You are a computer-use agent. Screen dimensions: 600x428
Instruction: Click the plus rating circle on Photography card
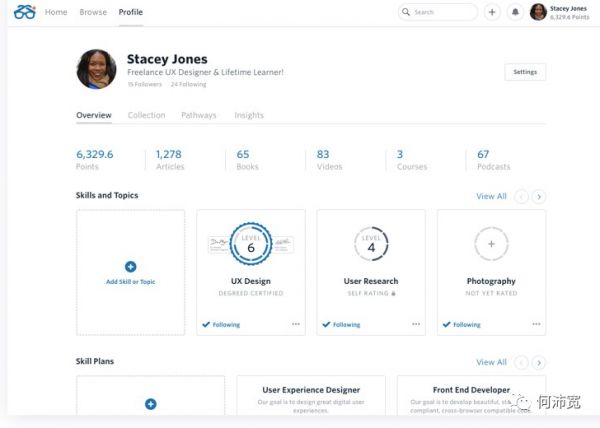pyautogui.click(x=491, y=244)
